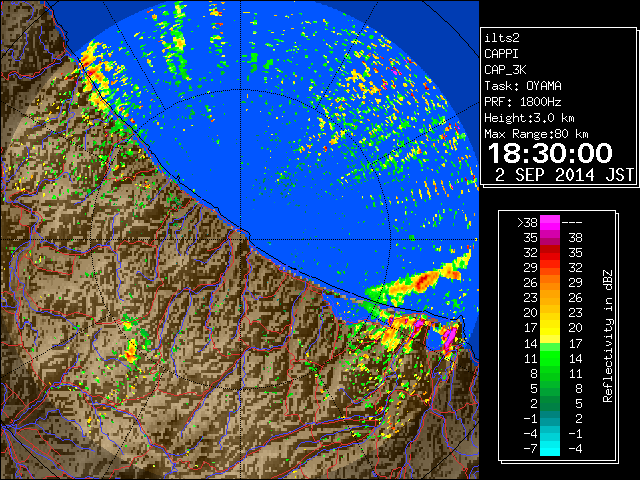Click the cyan -7 legend swatch
Viewport: 640px width, 480px height.
pyautogui.click(x=550, y=448)
